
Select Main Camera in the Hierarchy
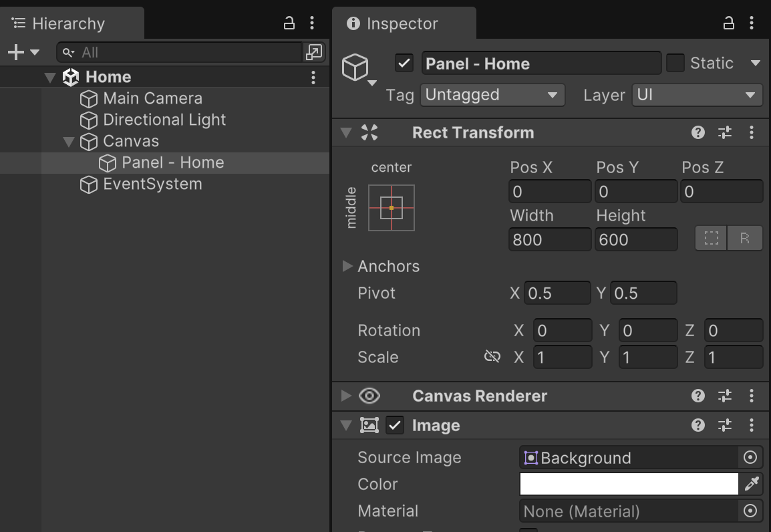(x=152, y=98)
